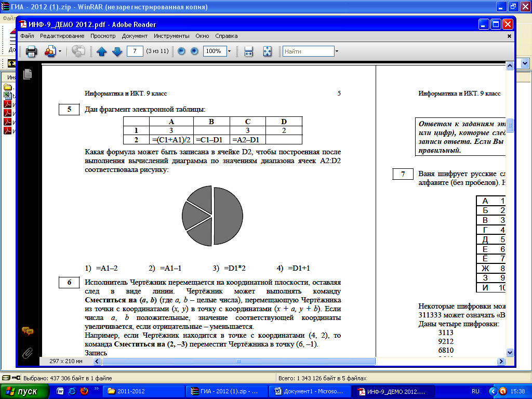The image size is (532, 399).
Task: Switch to Документ1 - Microsoft Word taskbar button
Action: 310,392
